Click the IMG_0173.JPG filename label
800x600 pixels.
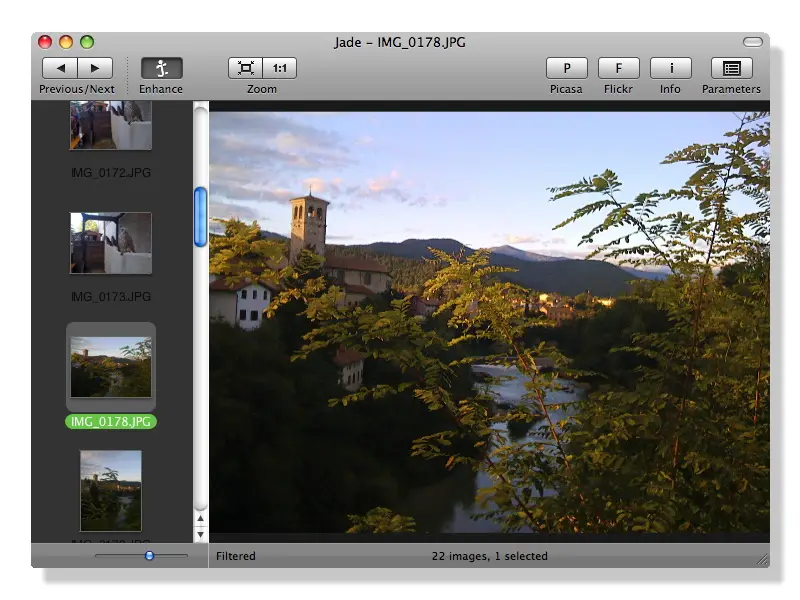[x=111, y=296]
